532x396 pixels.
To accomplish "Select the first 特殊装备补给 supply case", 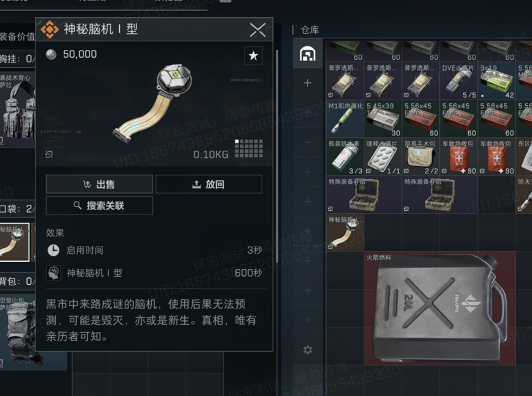I will (364, 194).
